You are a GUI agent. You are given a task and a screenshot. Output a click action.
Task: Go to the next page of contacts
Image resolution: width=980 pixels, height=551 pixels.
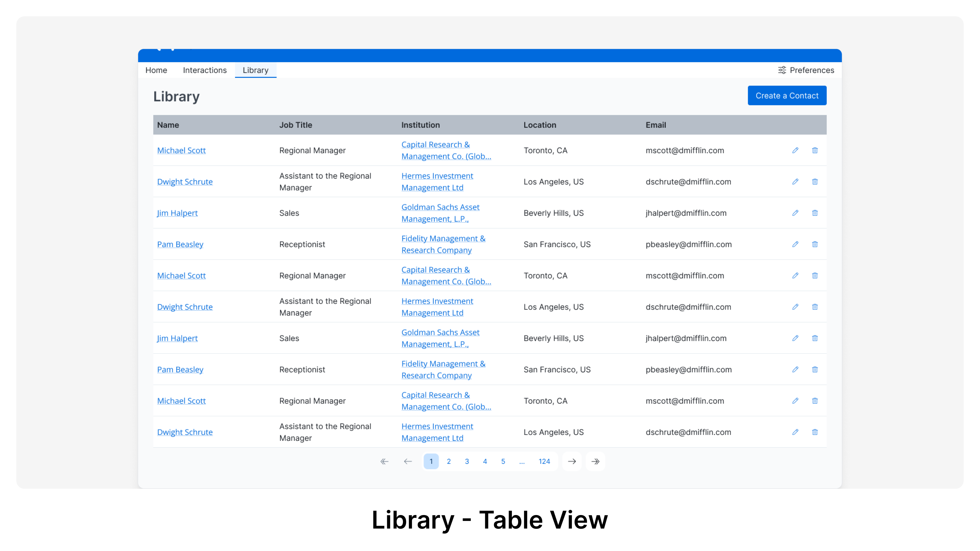[572, 461]
